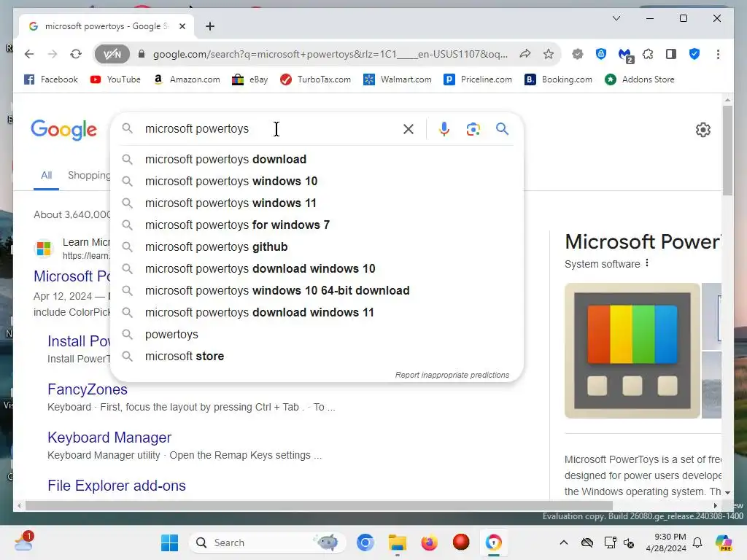Open the blue shield extension icon
Viewport: 747px width, 560px height.
pyautogui.click(x=601, y=54)
